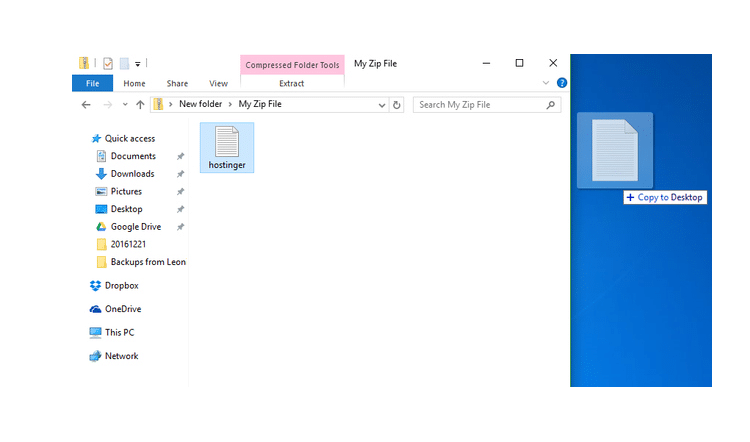Open the Extract tab

(x=292, y=83)
